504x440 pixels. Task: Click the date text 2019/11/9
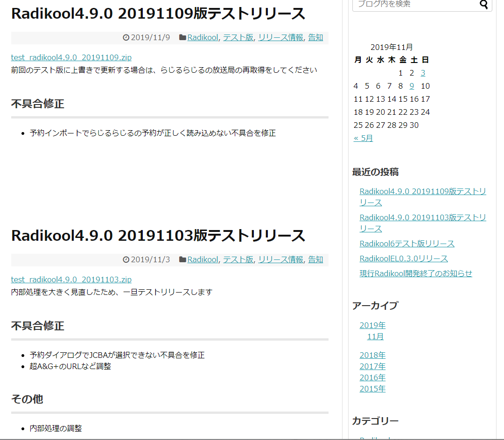pyautogui.click(x=150, y=37)
